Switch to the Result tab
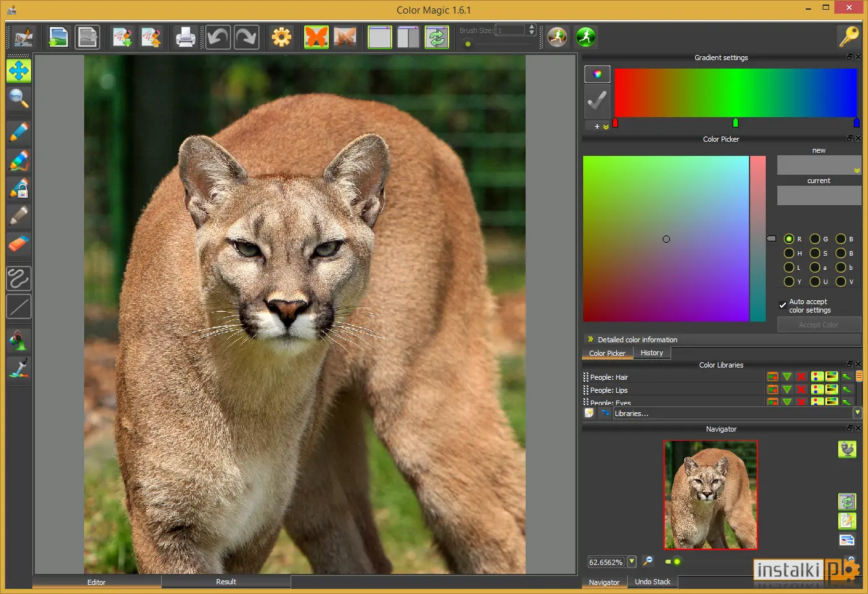This screenshot has height=594, width=868. coord(226,582)
